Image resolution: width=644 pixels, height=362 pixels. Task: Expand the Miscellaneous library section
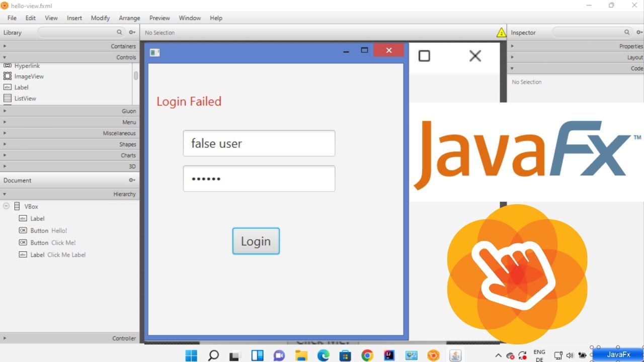[x=69, y=133]
